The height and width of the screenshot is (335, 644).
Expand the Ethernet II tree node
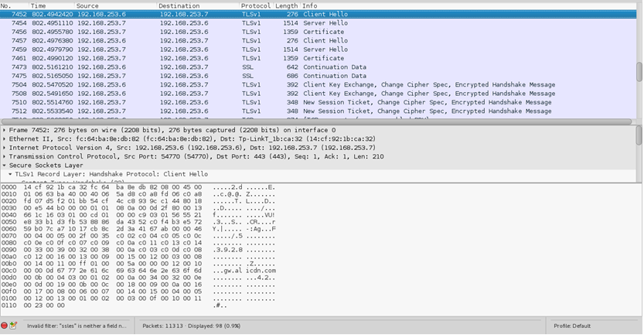point(4,138)
